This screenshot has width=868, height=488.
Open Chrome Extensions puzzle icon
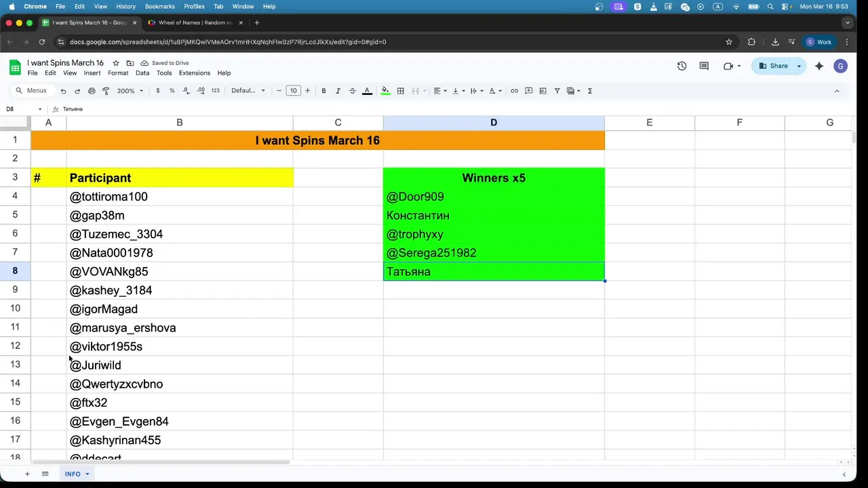pyautogui.click(x=751, y=42)
